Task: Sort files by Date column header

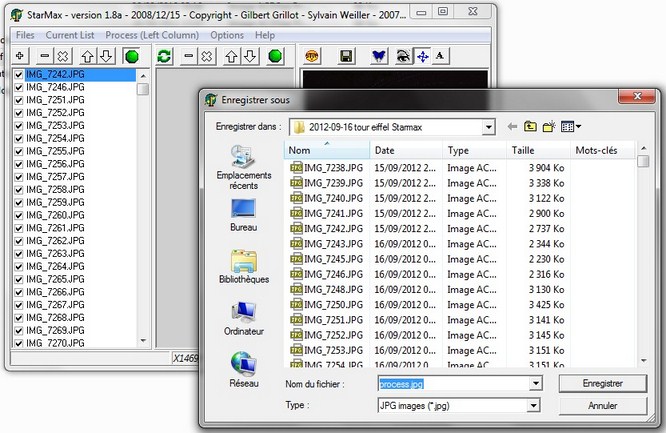Action: click(x=406, y=150)
